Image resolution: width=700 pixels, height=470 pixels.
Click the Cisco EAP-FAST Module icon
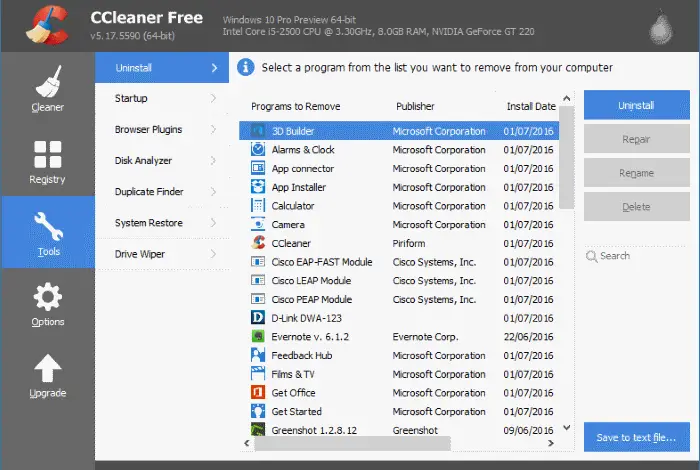point(258,262)
